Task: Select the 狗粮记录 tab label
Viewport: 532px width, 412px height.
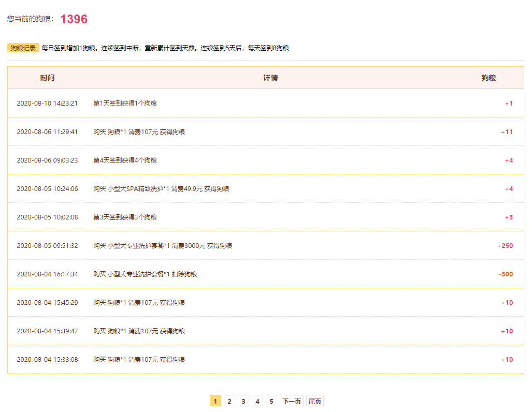Action: coord(23,48)
